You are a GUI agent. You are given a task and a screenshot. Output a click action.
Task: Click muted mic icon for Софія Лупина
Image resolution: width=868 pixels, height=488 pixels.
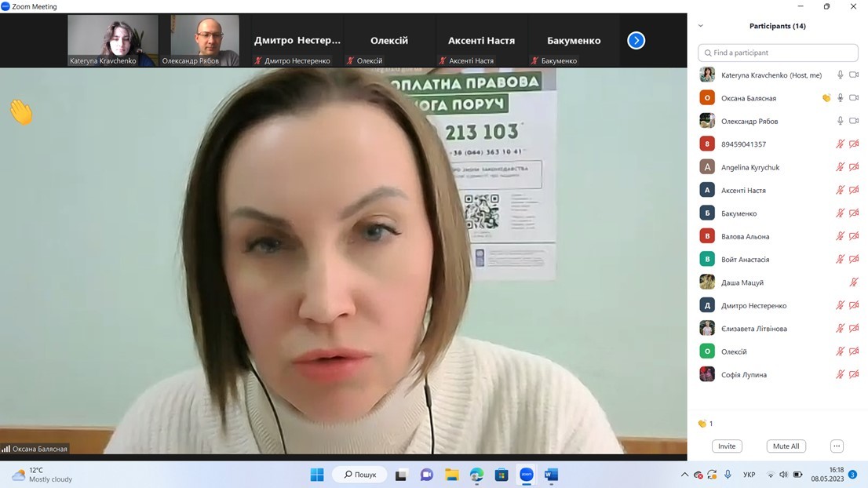click(840, 374)
